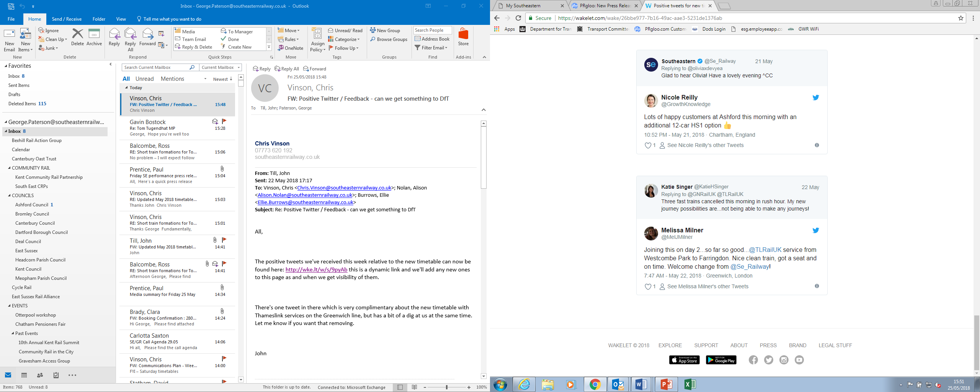Bookmark this page with the star icon

(x=960, y=18)
